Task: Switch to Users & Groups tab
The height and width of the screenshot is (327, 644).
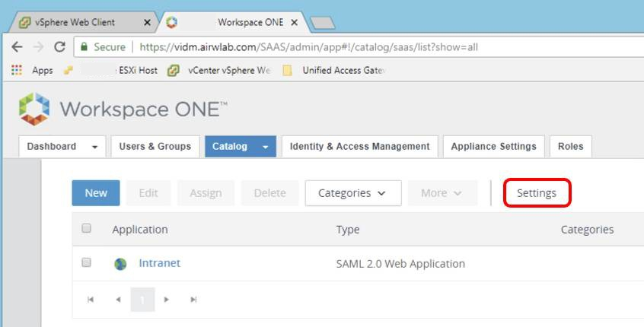Action: [x=155, y=147]
